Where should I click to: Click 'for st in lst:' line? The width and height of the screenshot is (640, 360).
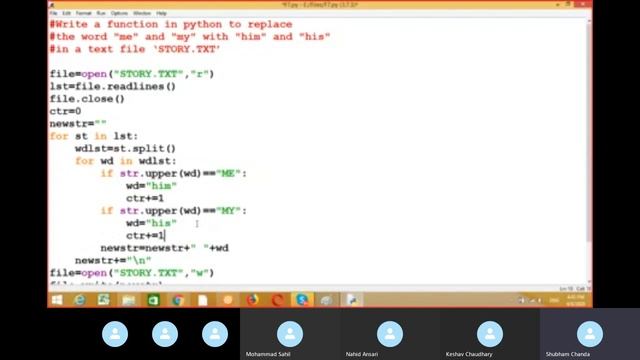click(93, 136)
